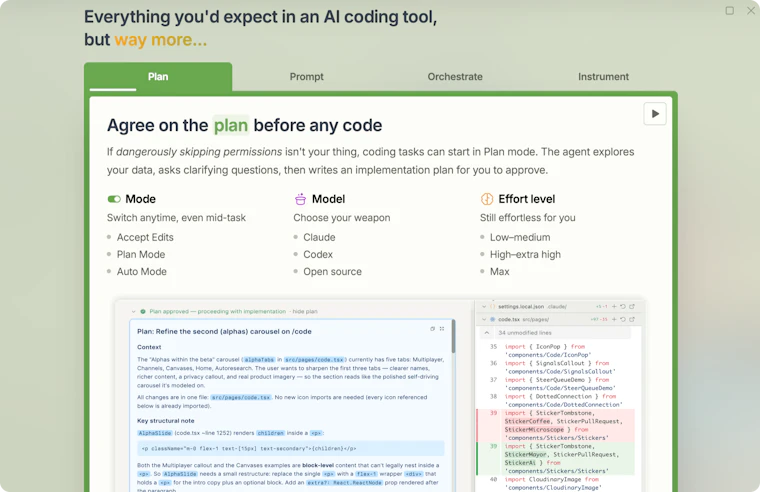Click the 'hide plan' link in preview
Image resolution: width=760 pixels, height=492 pixels.
(305, 312)
